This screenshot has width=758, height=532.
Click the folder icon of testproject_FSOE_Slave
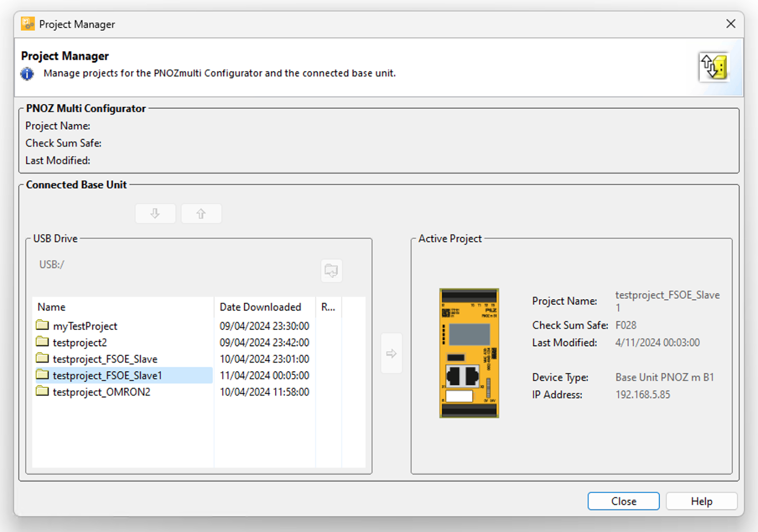click(x=42, y=358)
